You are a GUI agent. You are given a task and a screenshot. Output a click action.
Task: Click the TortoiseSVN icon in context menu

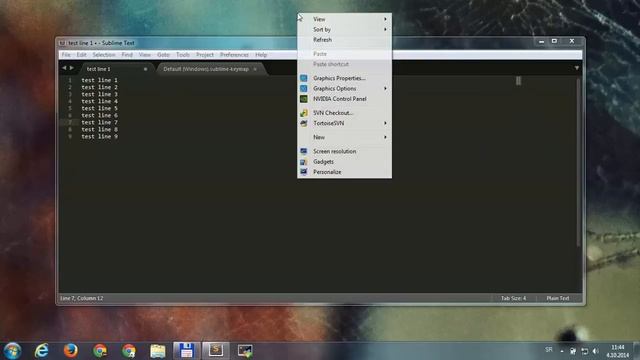tap(304, 123)
